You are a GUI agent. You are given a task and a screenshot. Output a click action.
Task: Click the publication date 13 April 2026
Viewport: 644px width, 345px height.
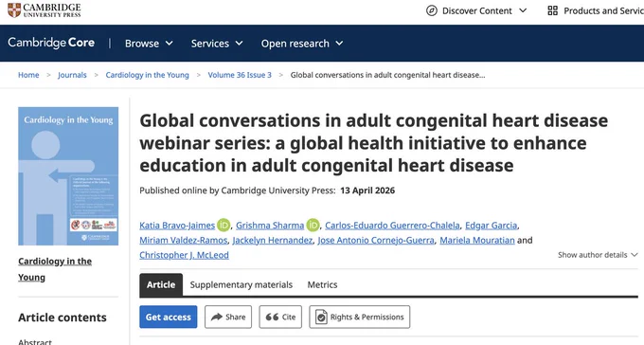pos(367,191)
